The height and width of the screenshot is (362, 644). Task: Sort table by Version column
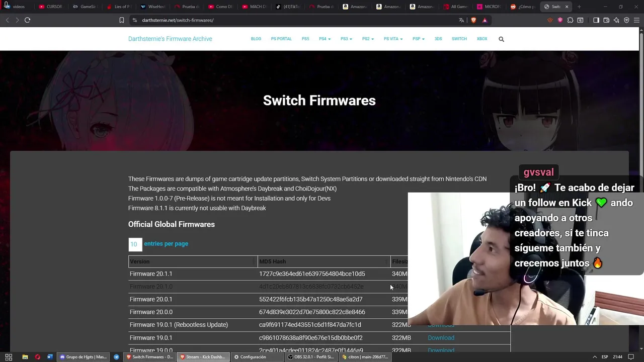pos(193,261)
